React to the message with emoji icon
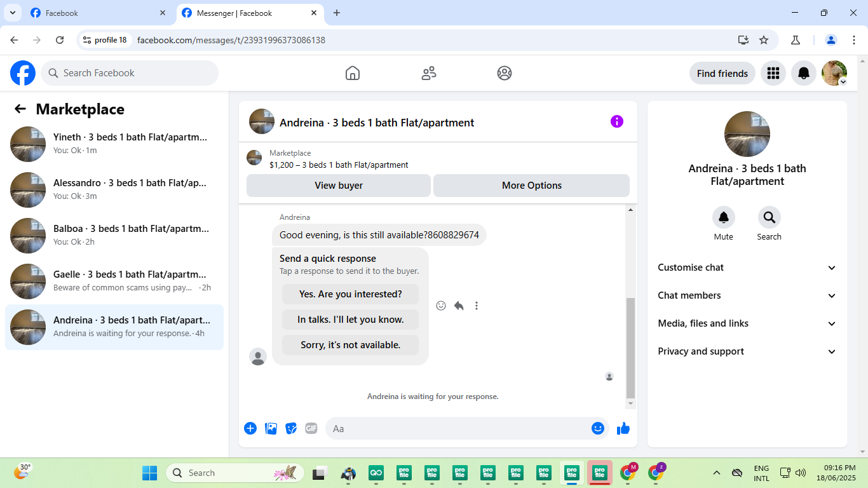The width and height of the screenshot is (868, 488). [x=441, y=306]
